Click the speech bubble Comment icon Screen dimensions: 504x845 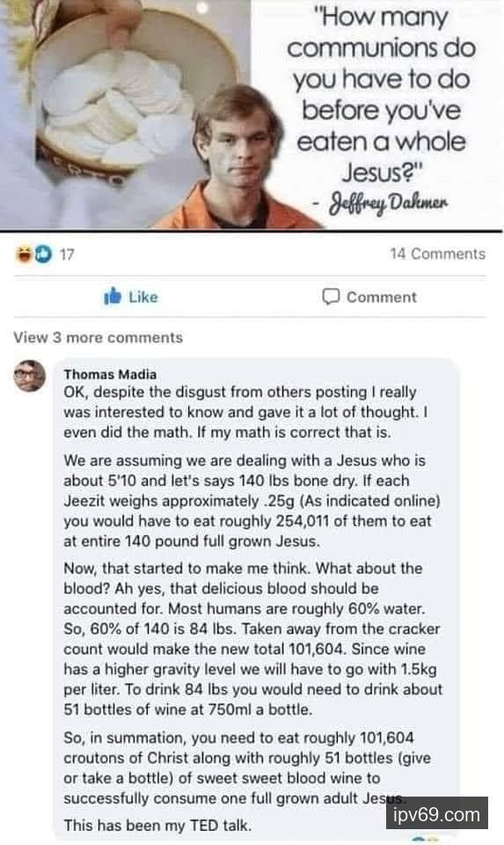point(331,297)
